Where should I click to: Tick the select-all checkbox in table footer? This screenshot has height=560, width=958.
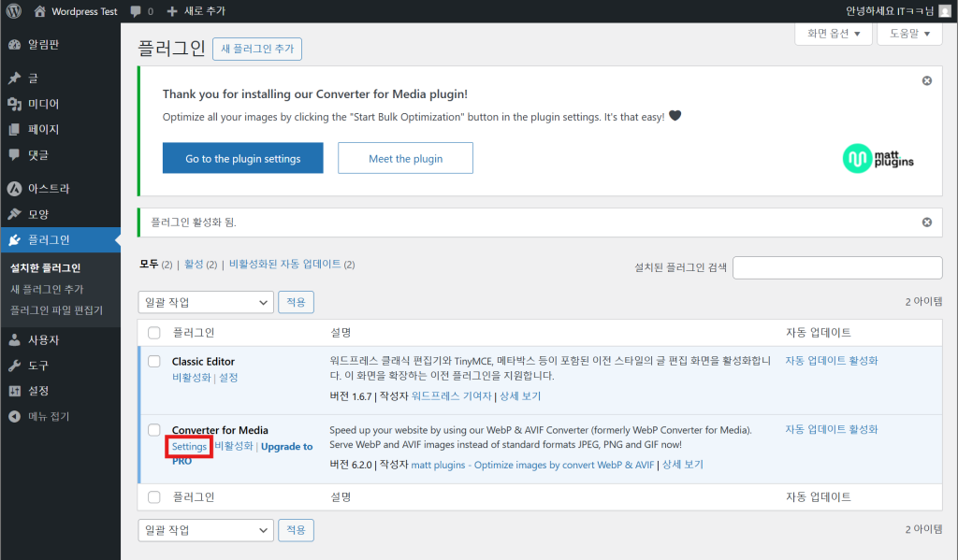click(x=154, y=497)
